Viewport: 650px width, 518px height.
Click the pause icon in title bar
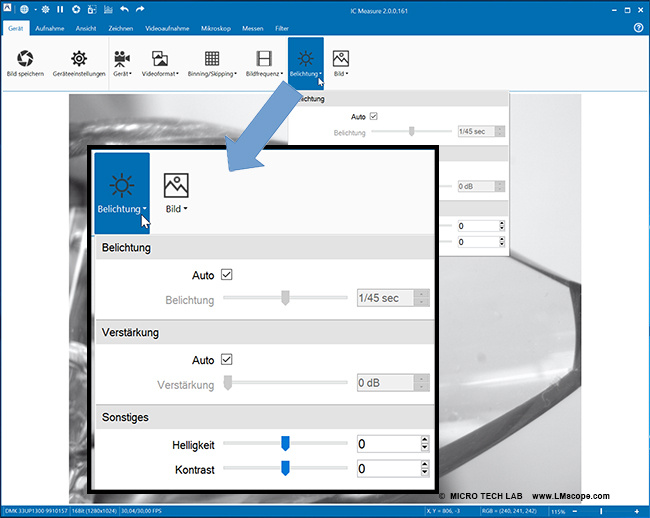(60, 9)
